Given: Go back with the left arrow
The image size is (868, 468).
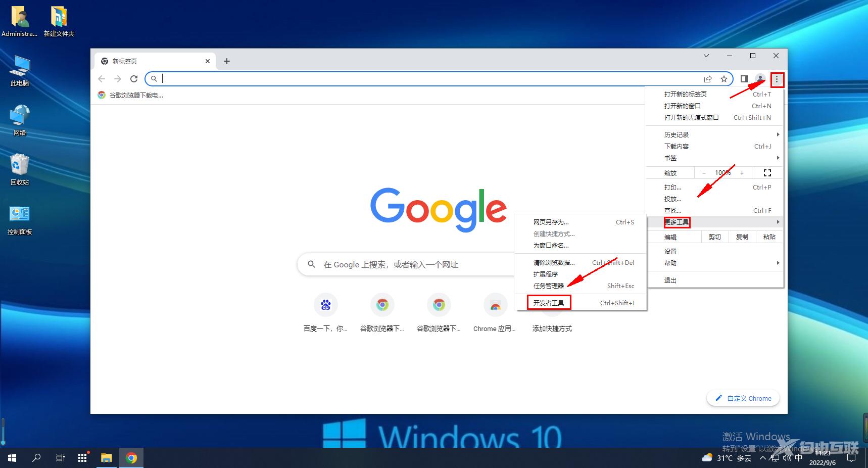Looking at the screenshot, I should [102, 79].
